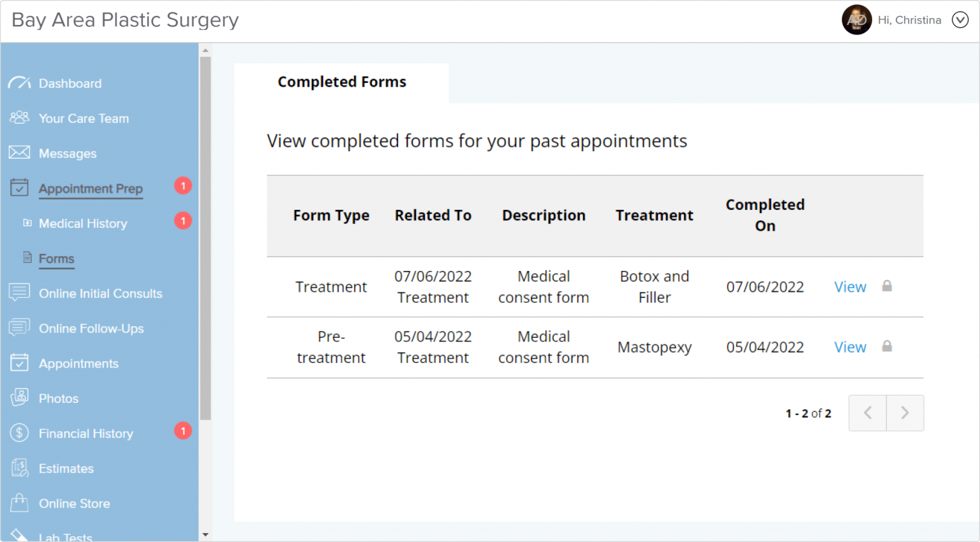
Task: Go to previous page of forms
Action: click(868, 413)
